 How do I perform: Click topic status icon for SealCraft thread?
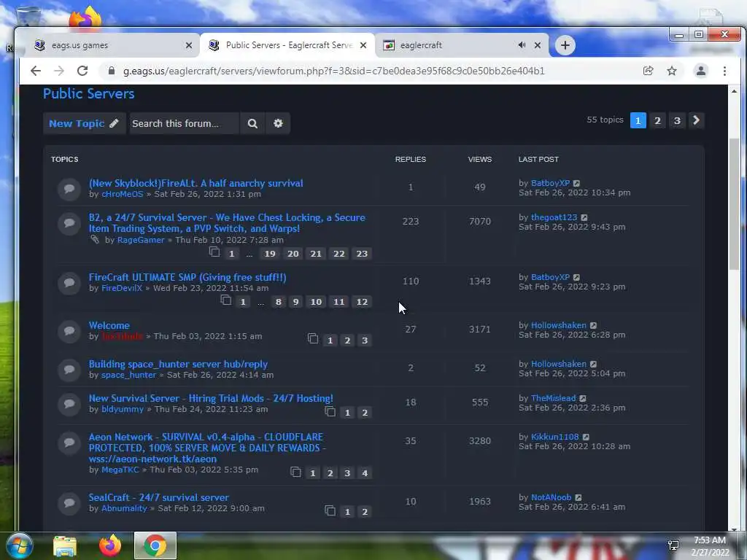[69, 503]
